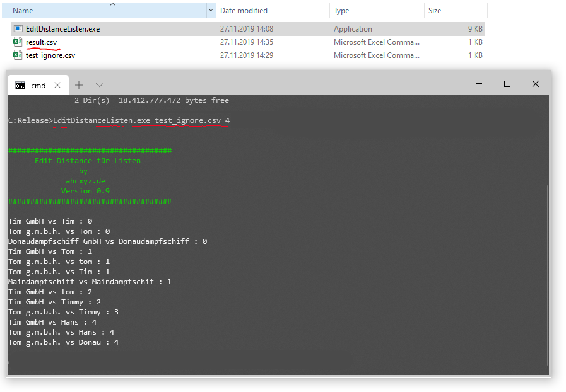The height and width of the screenshot is (392, 566).
Task: Click the test_ignore.csv Excel file icon
Action: pyautogui.click(x=18, y=55)
